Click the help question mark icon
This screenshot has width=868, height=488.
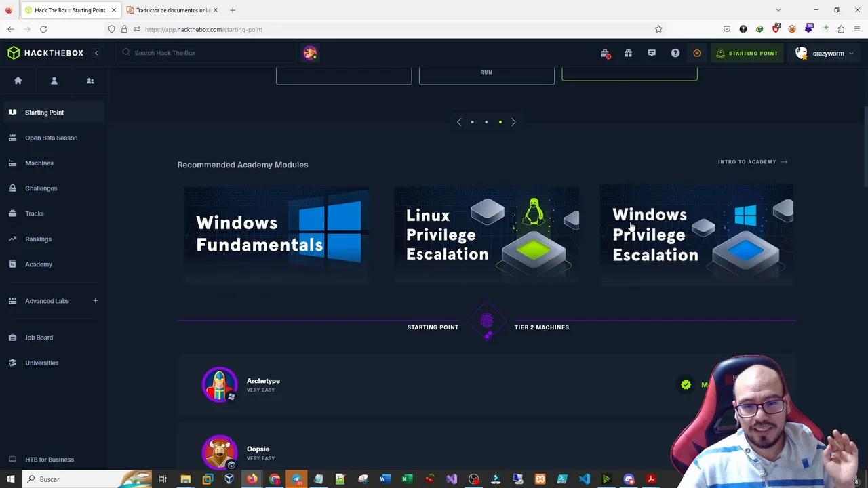point(675,53)
